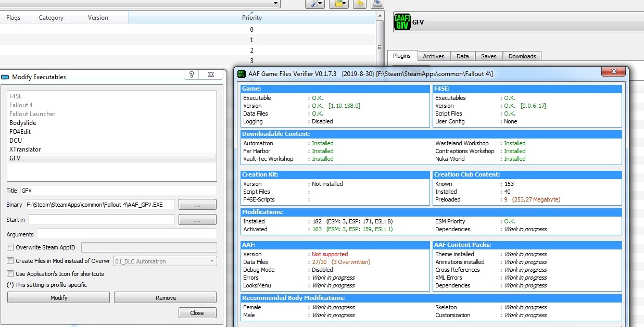Sort by the Flags column header
Screen dimensions: 644x327
[x=14, y=18]
